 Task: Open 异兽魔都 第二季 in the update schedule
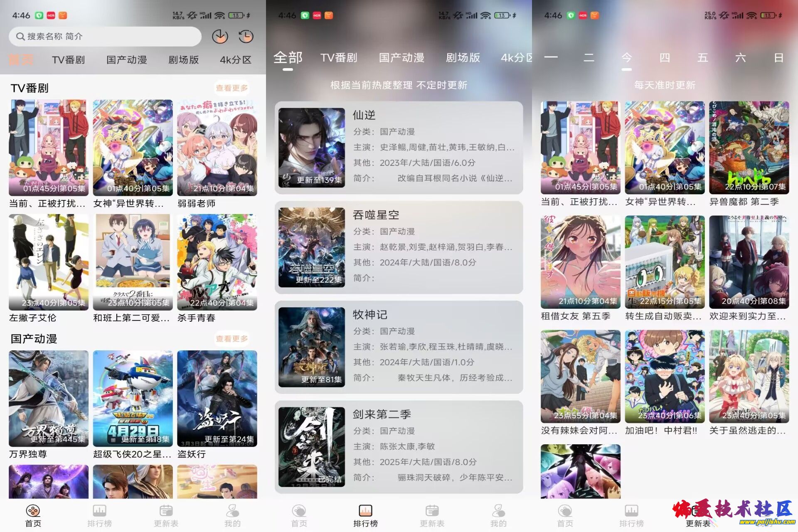click(749, 148)
